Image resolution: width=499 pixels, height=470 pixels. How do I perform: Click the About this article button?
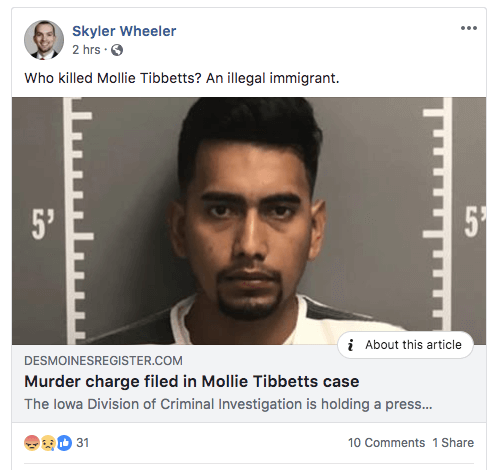[405, 345]
